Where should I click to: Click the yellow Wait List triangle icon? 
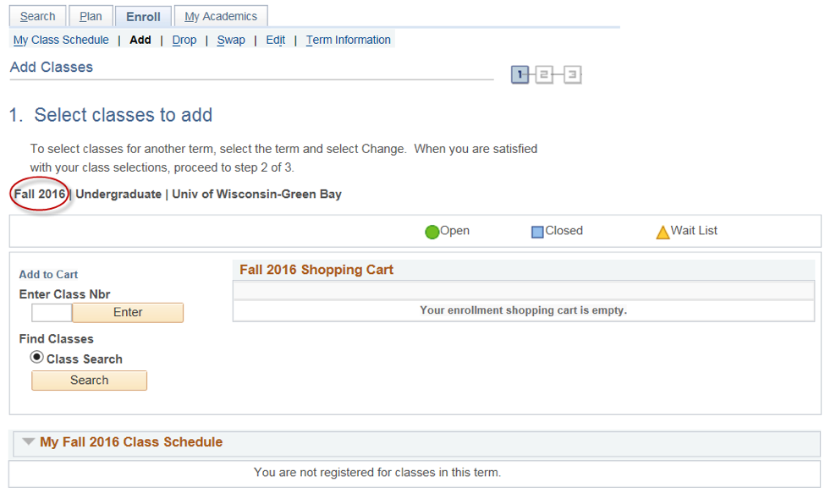tap(663, 232)
